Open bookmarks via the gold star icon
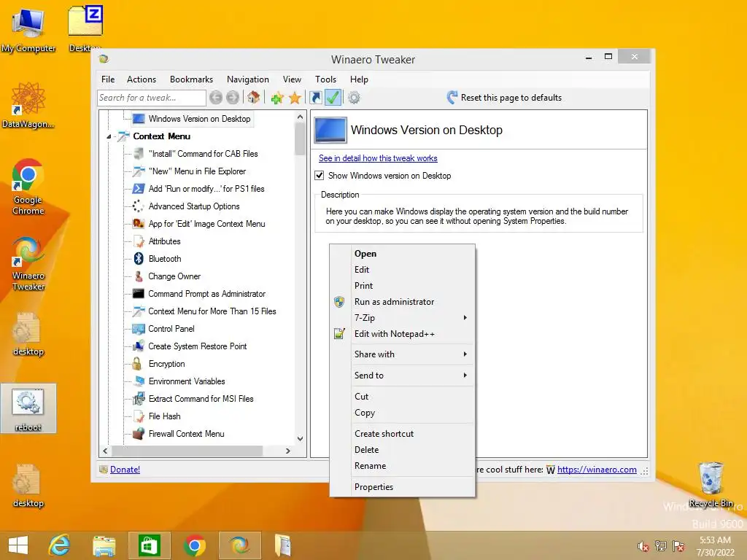Image resolution: width=747 pixels, height=560 pixels. click(x=295, y=98)
